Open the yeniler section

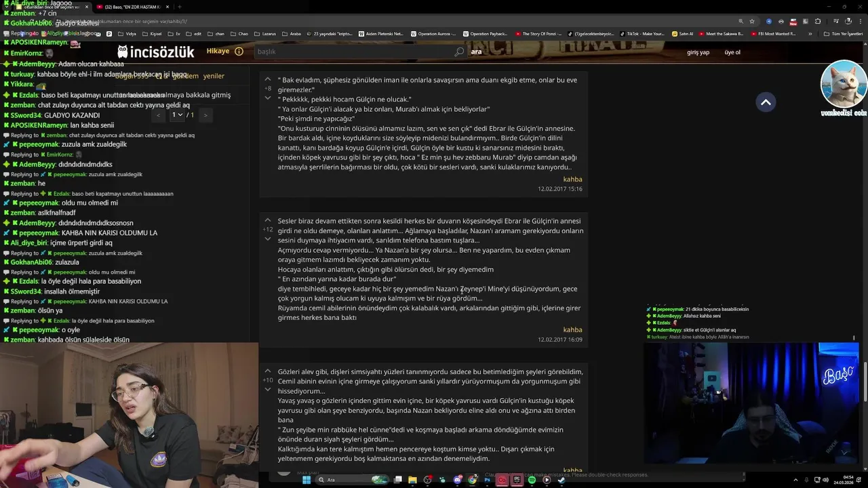[214, 76]
